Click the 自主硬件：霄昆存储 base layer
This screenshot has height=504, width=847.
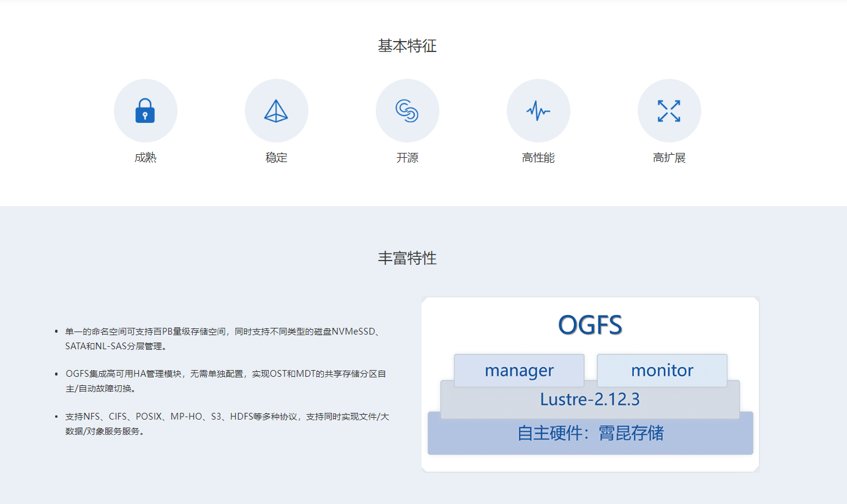click(x=590, y=434)
